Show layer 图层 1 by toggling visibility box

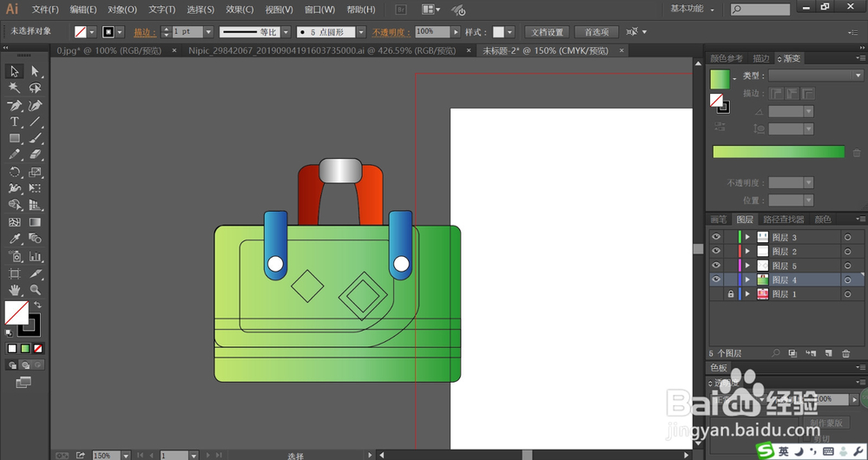coord(716,294)
